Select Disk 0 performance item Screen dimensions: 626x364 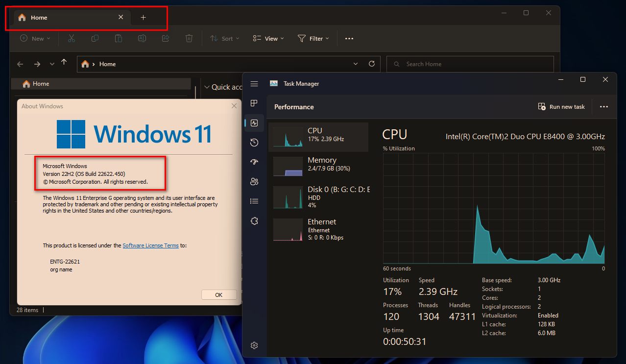pyautogui.click(x=318, y=197)
